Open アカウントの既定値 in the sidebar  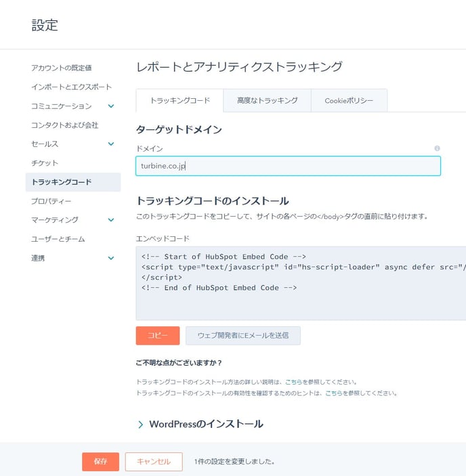[x=62, y=68]
